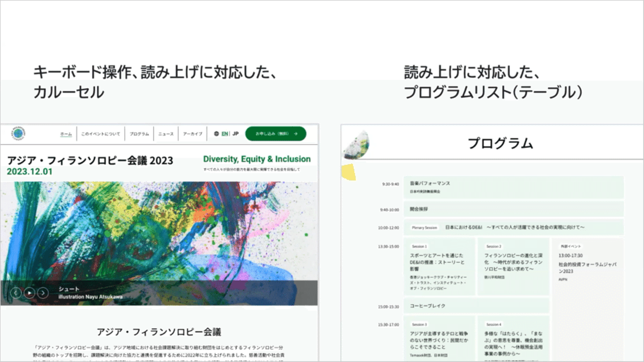This screenshot has width=644, height=362.
Task: Open the 多様な「はたらく」、「まなぶ」 session
Action: coord(513,344)
